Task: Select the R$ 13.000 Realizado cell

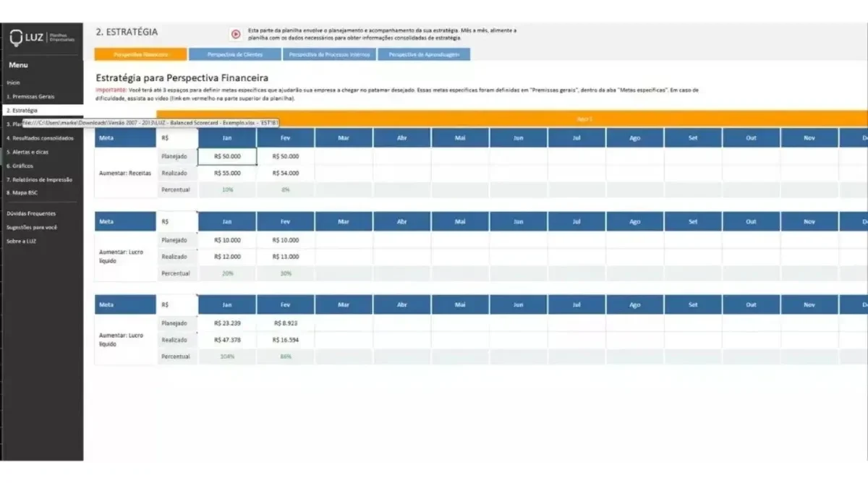Action: [x=285, y=257]
